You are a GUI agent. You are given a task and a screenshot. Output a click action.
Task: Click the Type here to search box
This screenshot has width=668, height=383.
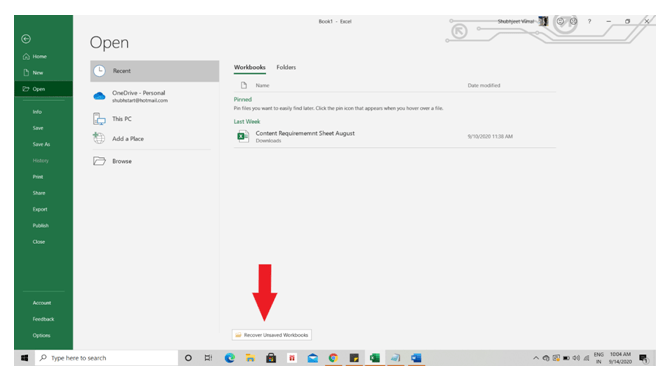[x=107, y=358]
